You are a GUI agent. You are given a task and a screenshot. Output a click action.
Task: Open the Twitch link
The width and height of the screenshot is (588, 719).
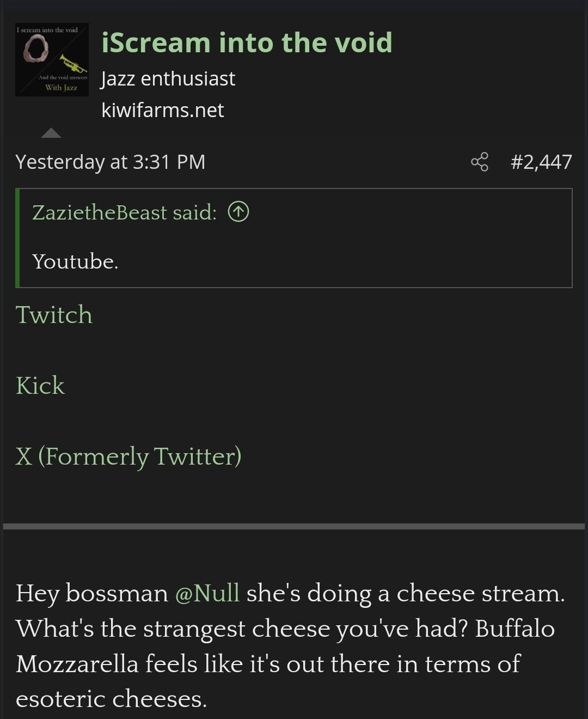click(54, 315)
